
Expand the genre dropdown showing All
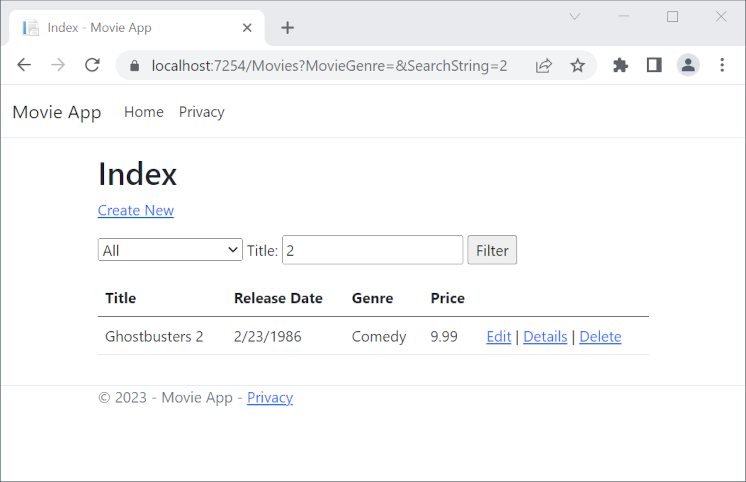click(x=170, y=250)
